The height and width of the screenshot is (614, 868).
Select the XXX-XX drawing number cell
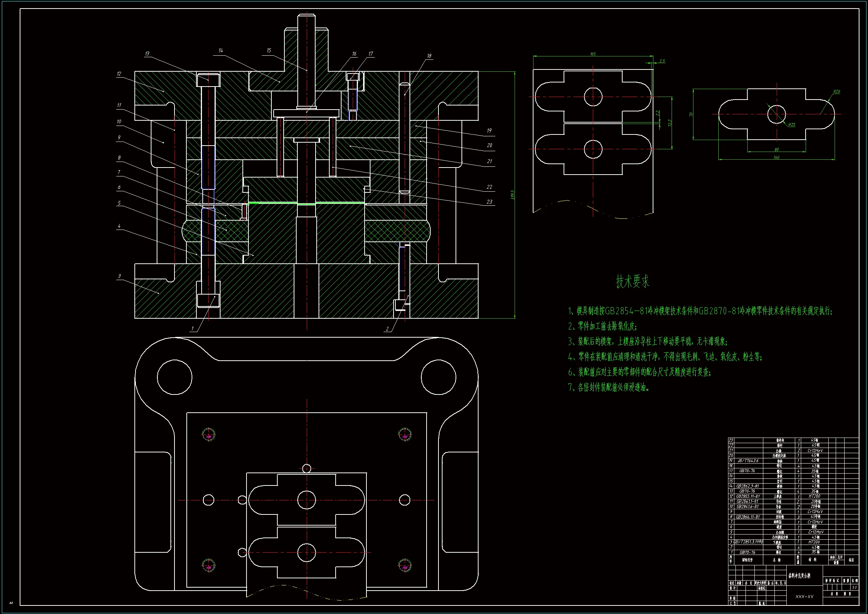[804, 597]
